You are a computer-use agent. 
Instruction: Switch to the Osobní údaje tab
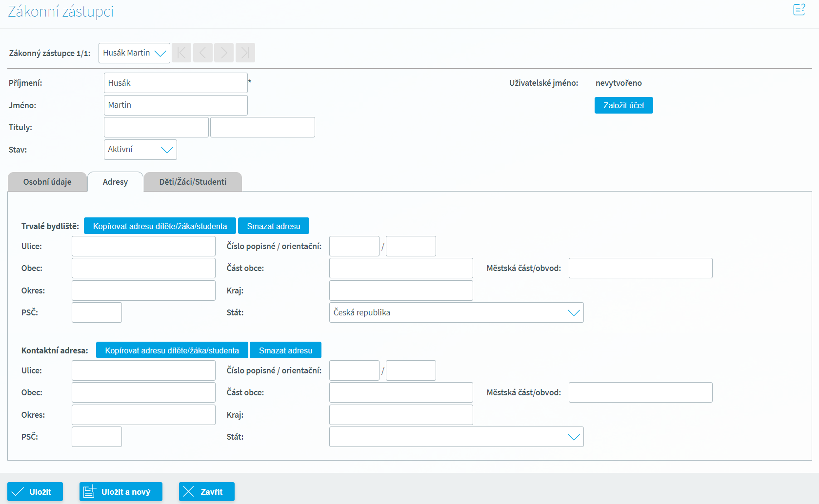(x=47, y=182)
